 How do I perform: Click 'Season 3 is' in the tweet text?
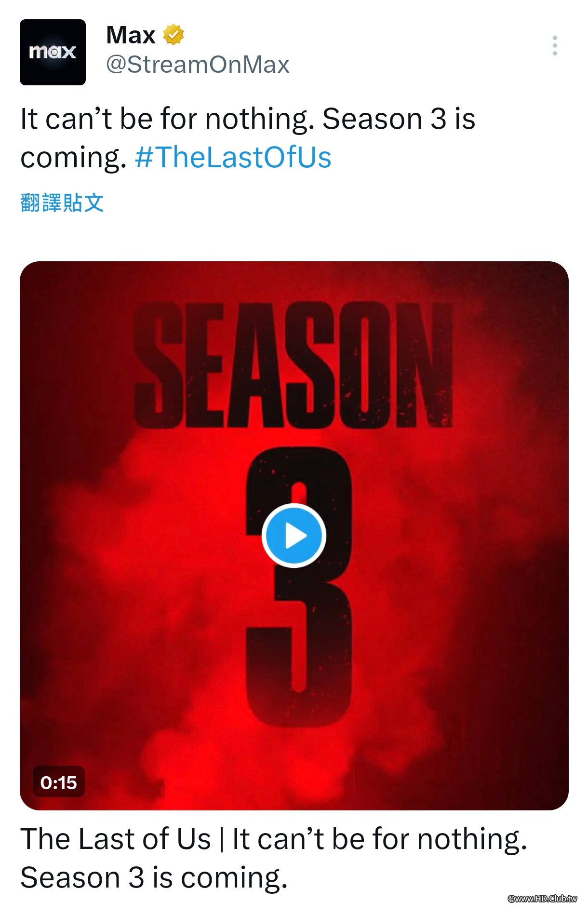(x=399, y=119)
